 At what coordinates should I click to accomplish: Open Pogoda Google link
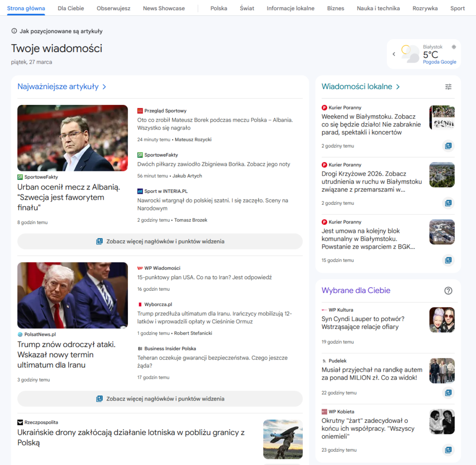[439, 62]
